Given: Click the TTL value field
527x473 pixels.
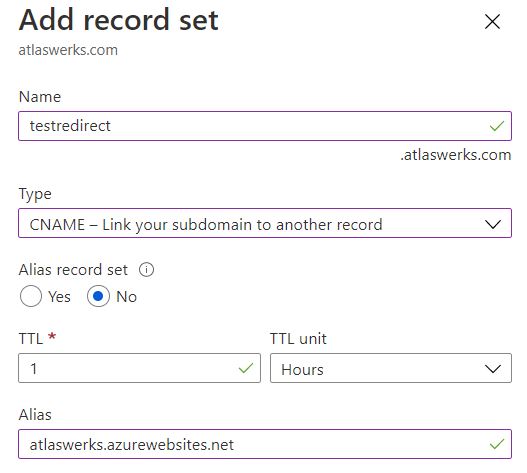Looking at the screenshot, I should (139, 368).
